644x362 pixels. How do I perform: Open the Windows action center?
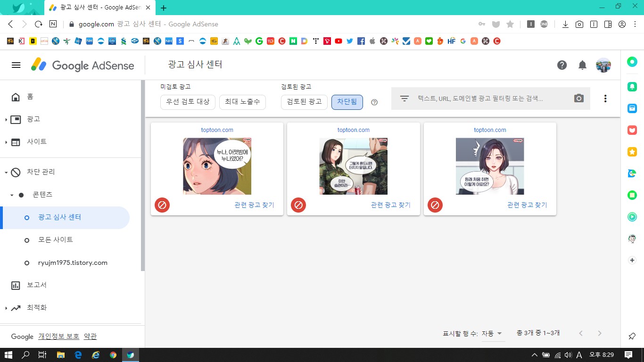point(628,355)
